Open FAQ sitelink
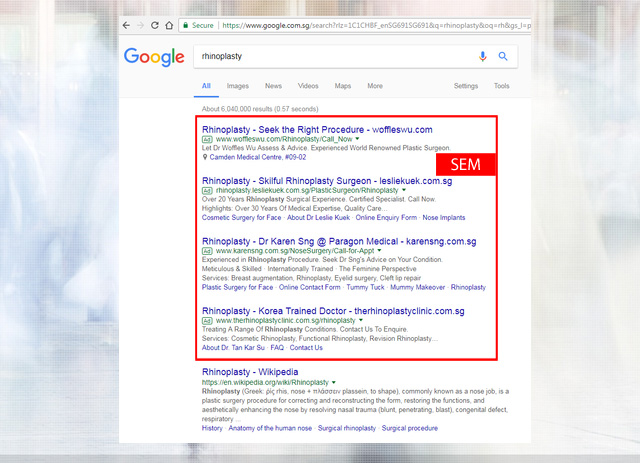 click(x=277, y=348)
